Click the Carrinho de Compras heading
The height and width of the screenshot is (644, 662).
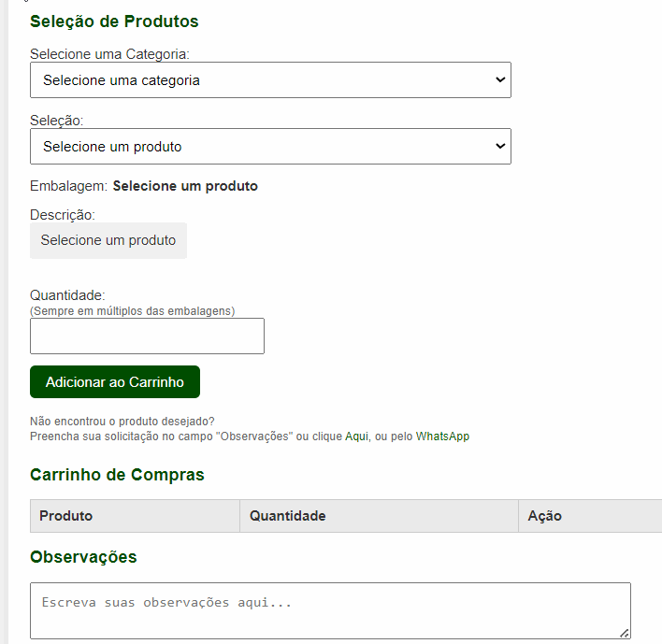click(117, 475)
